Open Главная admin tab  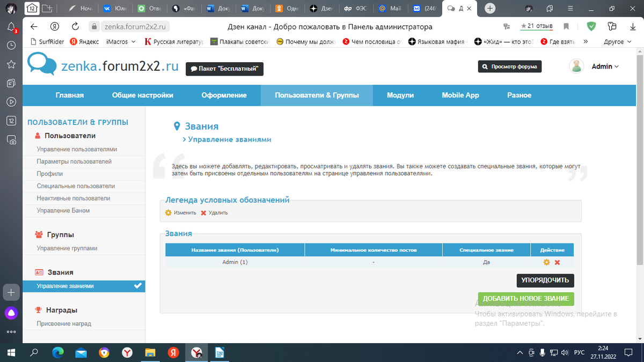pos(70,95)
